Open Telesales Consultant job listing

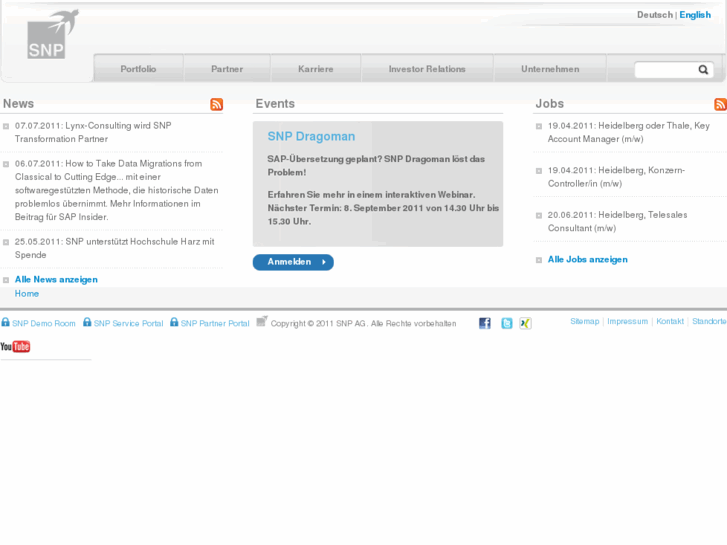coord(618,221)
